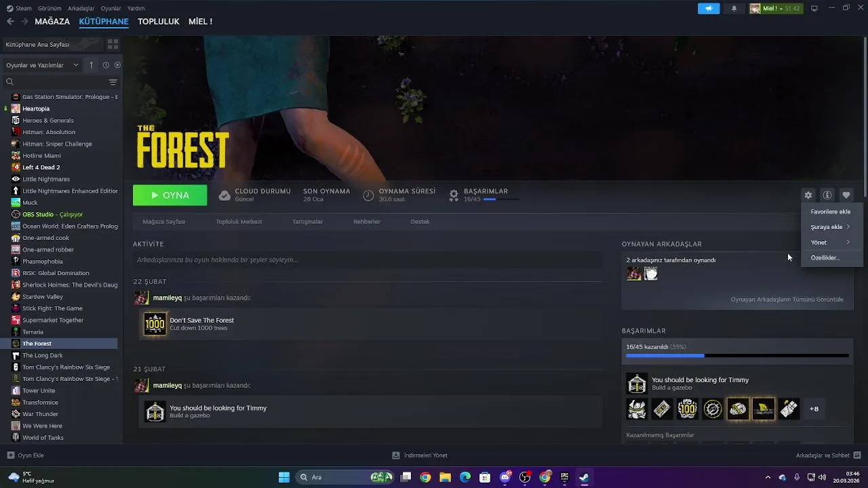Image resolution: width=868 pixels, height=488 pixels.
Task: Open the Don't Save The Forest achievement badge
Action: pyautogui.click(x=155, y=324)
